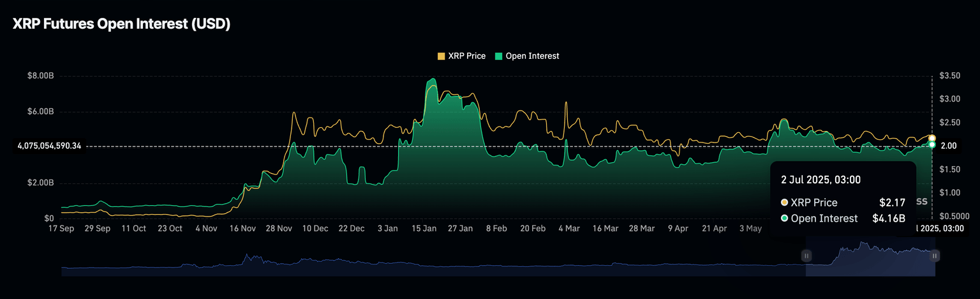The height and width of the screenshot is (299, 980).
Task: Click the 4,075,054,590.34 crosshair value label
Action: [50, 146]
